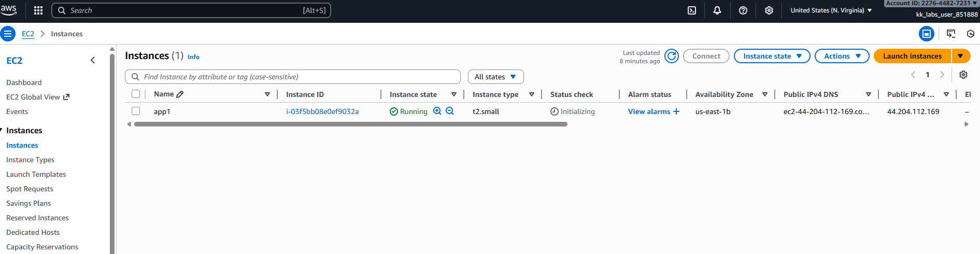Open Reserved Instances in the sidebar
Screen dimensions: 980x254
click(37, 218)
